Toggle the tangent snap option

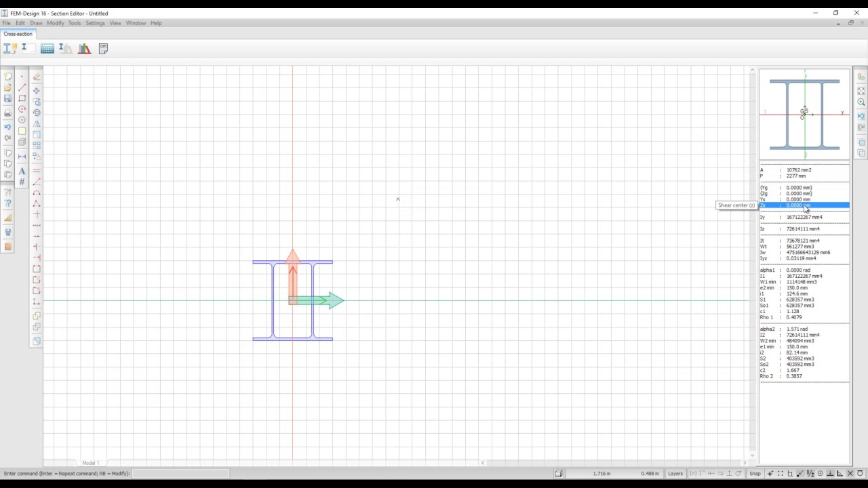point(860,473)
